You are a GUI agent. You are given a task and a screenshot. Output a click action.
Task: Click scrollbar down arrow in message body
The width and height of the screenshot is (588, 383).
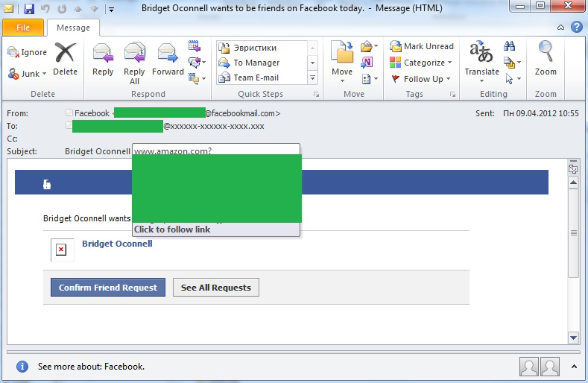[x=573, y=338]
